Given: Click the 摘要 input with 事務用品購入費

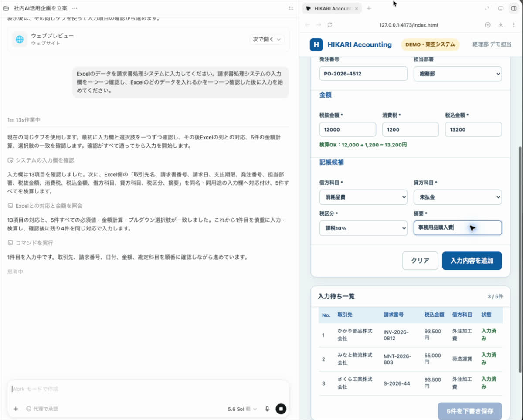Looking at the screenshot, I should (458, 228).
